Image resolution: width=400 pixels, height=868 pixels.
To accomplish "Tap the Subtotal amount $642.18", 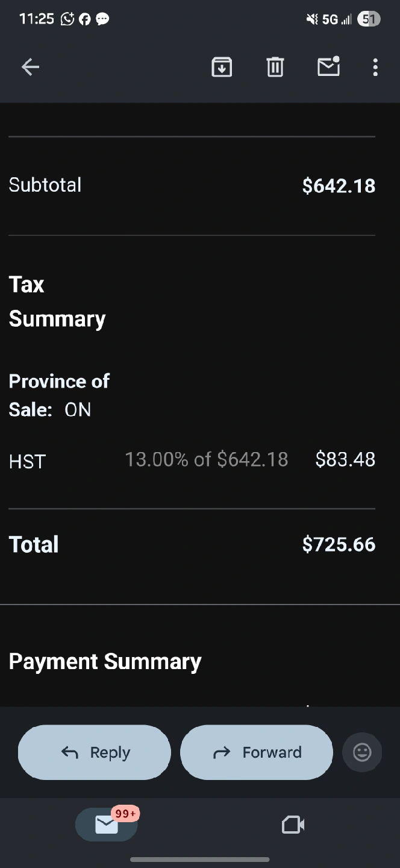I will pyautogui.click(x=339, y=186).
